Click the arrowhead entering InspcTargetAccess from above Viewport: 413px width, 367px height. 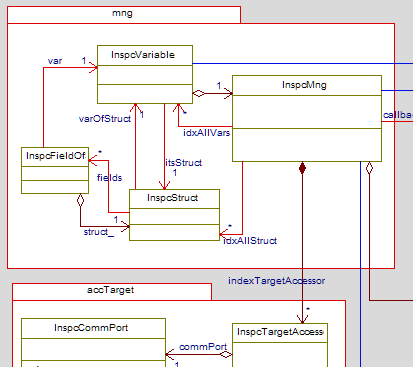(302, 319)
